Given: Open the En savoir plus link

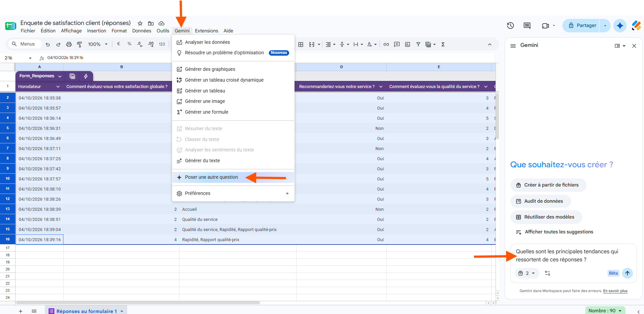Looking at the screenshot, I should (615, 291).
